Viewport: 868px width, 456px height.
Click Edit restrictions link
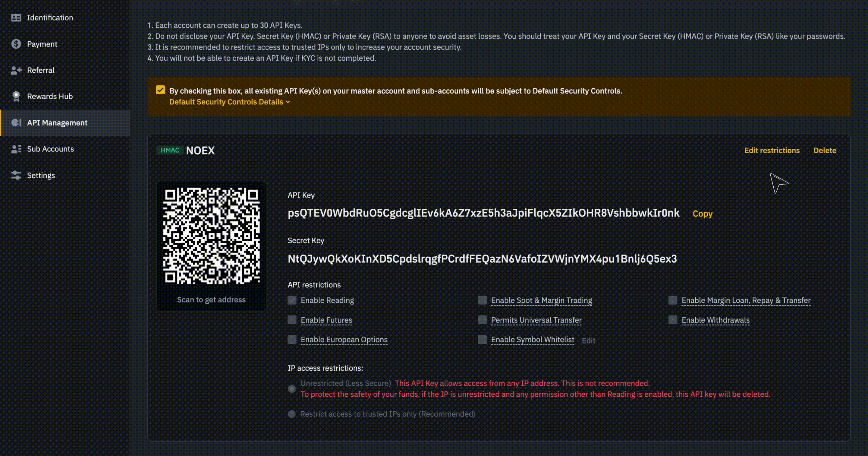pos(772,150)
